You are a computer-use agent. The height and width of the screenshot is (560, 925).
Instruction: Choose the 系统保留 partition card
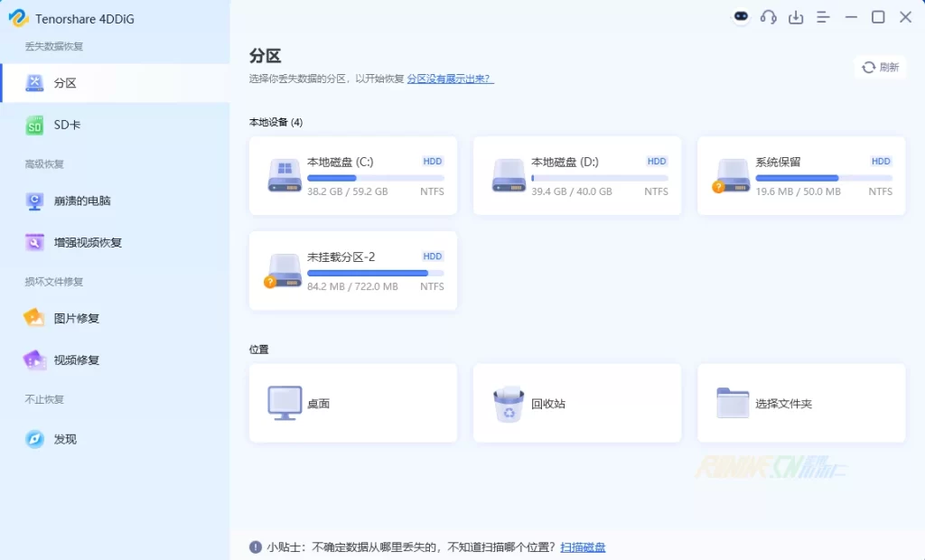tap(800, 176)
